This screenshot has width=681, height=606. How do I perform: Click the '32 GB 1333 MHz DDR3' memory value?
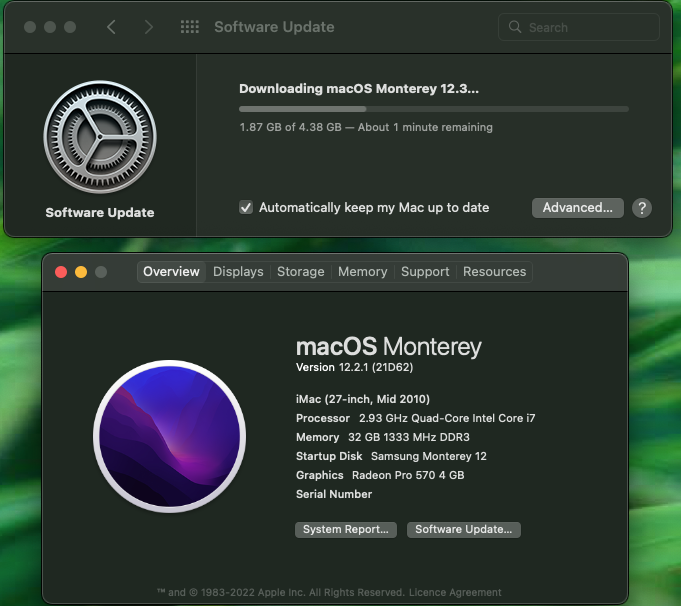[409, 437]
